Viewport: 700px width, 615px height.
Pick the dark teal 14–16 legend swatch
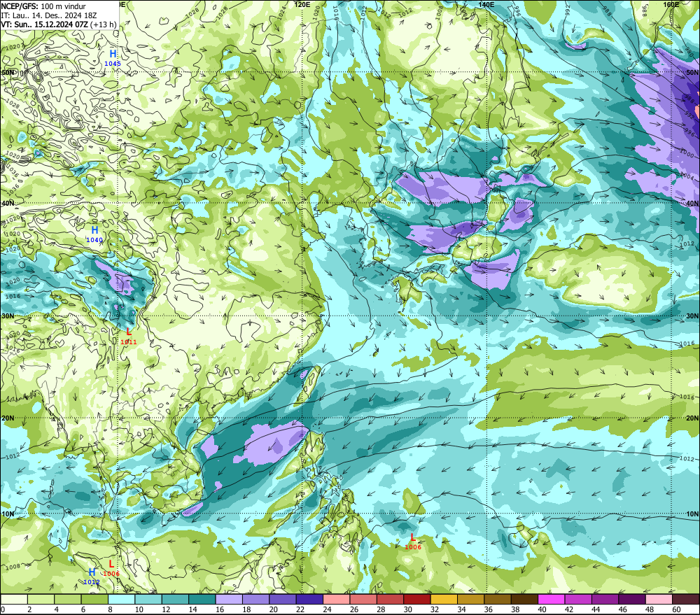[x=202, y=600]
